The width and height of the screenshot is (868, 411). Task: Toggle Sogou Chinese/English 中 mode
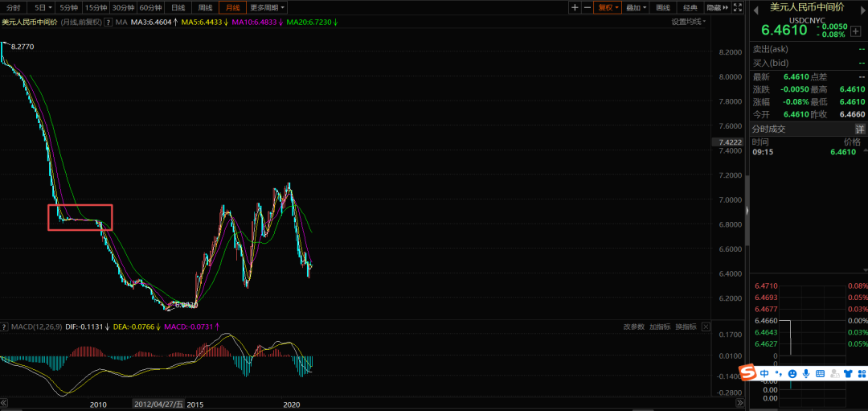[764, 373]
